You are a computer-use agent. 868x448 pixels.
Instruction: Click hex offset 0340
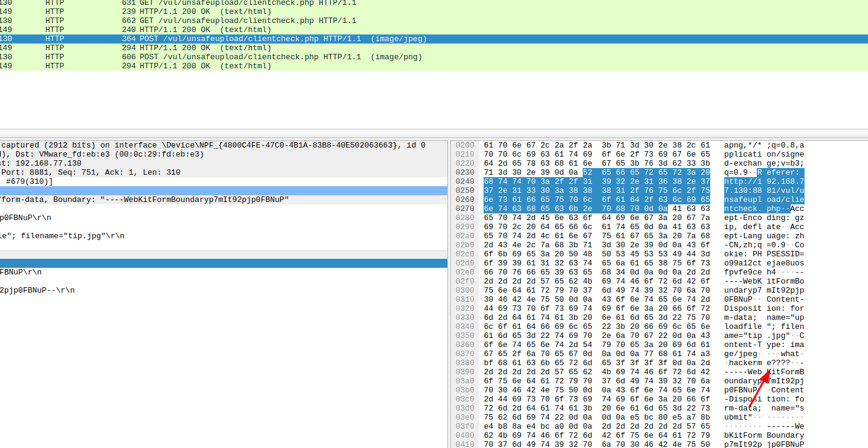465,326
